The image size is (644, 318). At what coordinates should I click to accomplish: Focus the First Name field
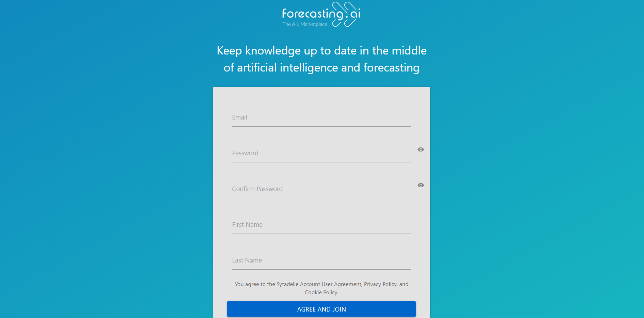point(321,225)
